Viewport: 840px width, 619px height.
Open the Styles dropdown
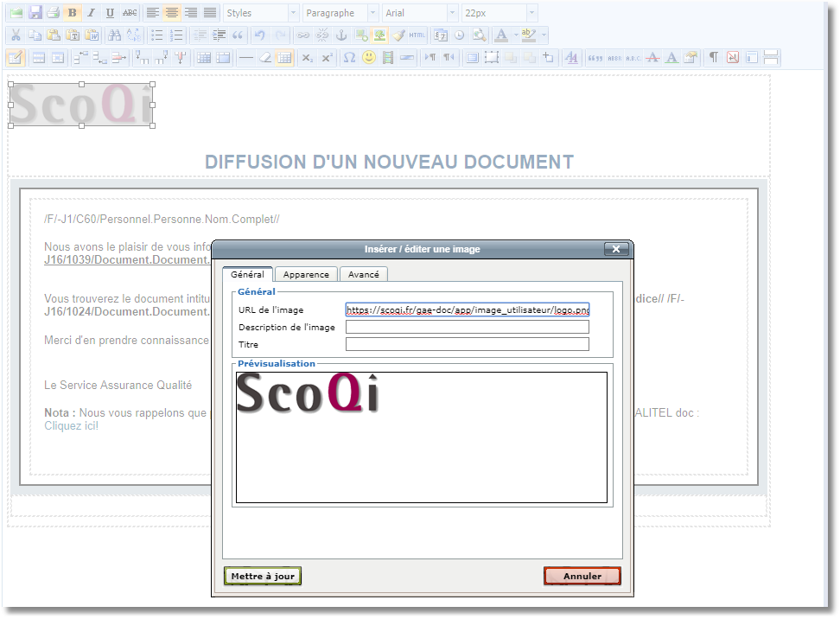(260, 13)
